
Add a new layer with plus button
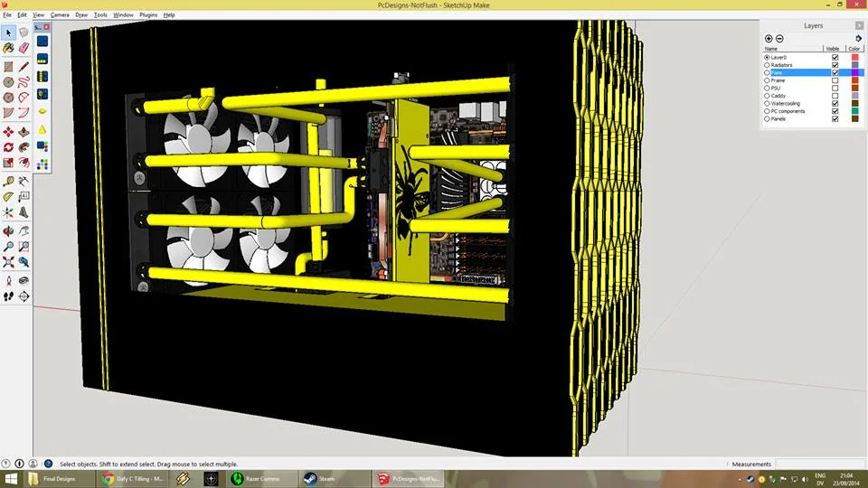click(x=769, y=39)
